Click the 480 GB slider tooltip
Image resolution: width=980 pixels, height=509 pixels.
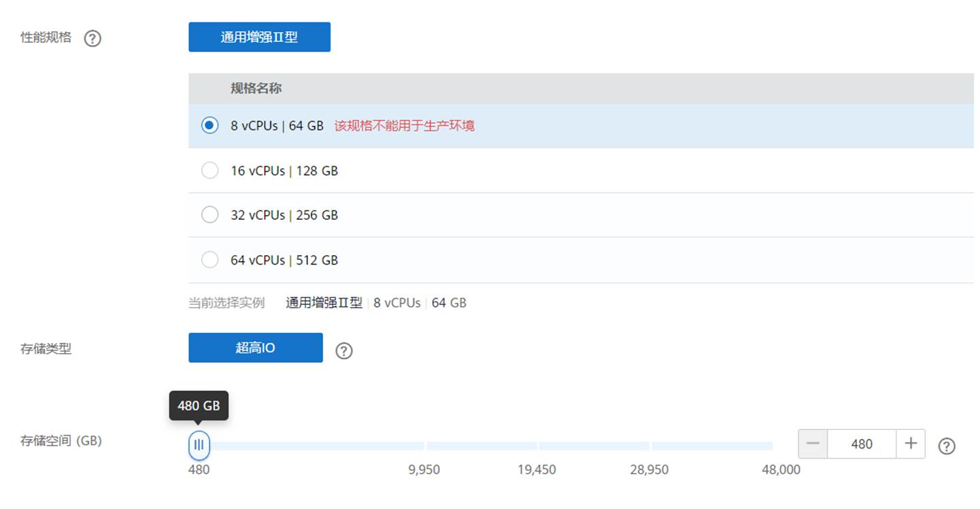(199, 406)
